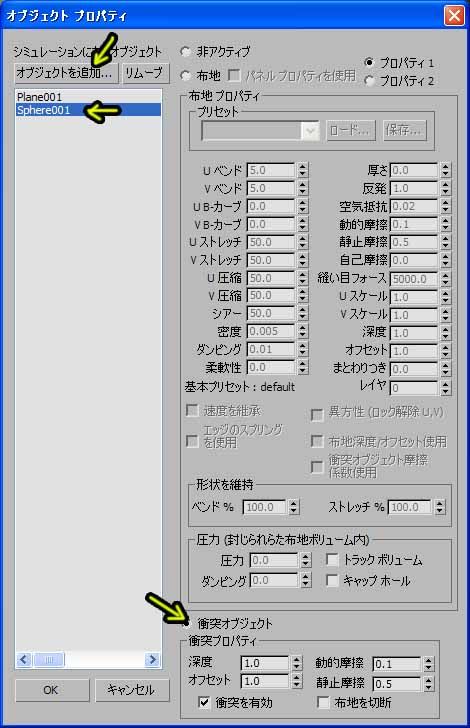Click the collision 動的摩擦 value field
Viewport: 470px width, 728px height.
coord(397,664)
